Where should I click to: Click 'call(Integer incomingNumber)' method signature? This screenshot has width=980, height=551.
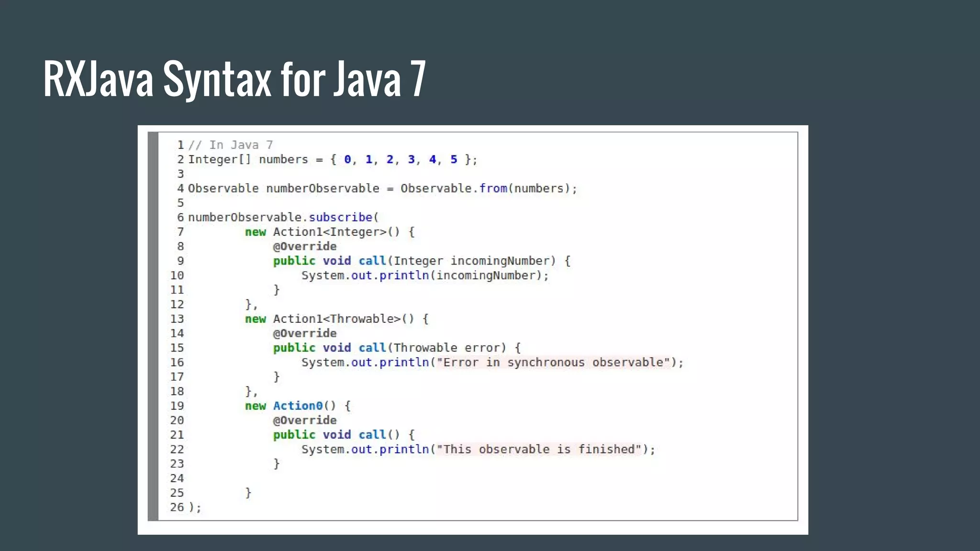pos(457,261)
